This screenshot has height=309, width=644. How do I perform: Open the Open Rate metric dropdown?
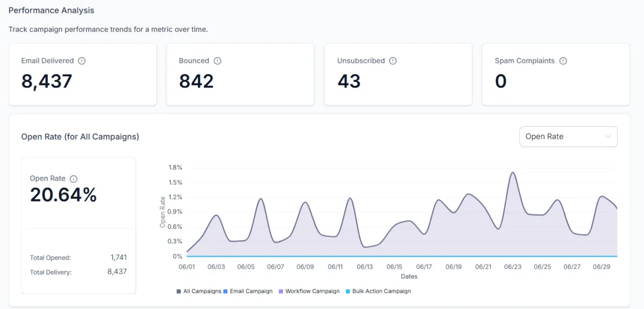[x=568, y=136]
